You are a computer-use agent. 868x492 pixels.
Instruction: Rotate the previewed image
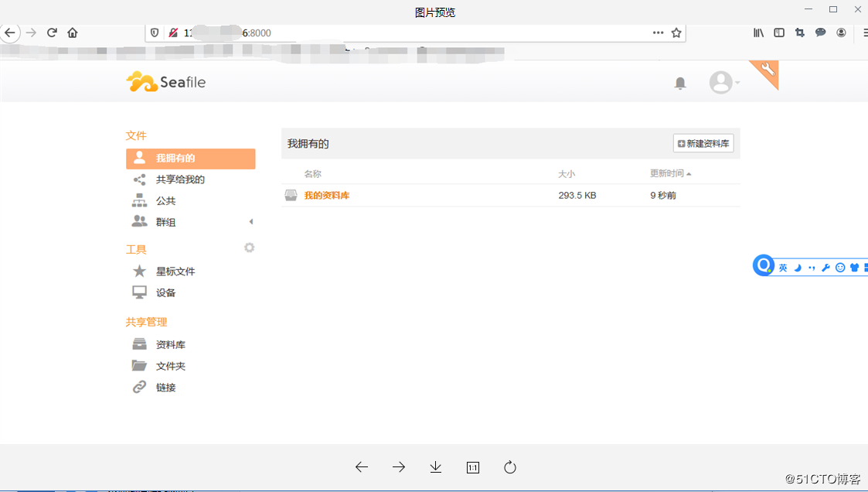click(510, 467)
